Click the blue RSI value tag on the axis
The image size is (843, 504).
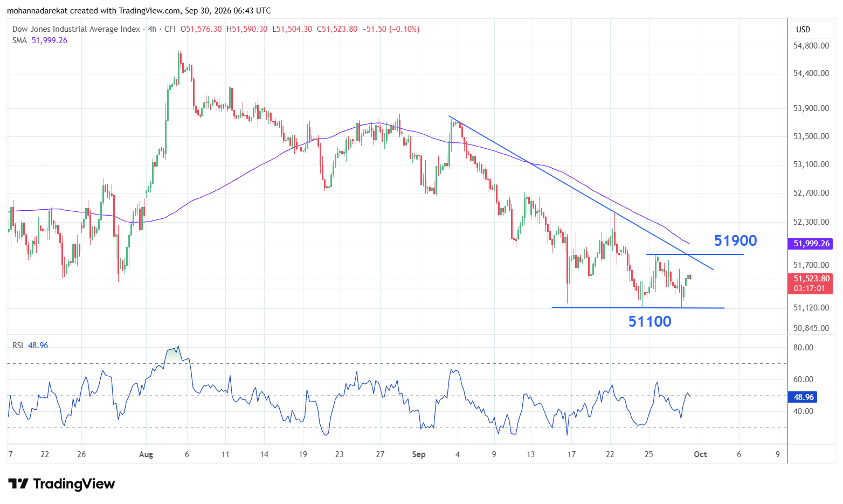(x=803, y=397)
